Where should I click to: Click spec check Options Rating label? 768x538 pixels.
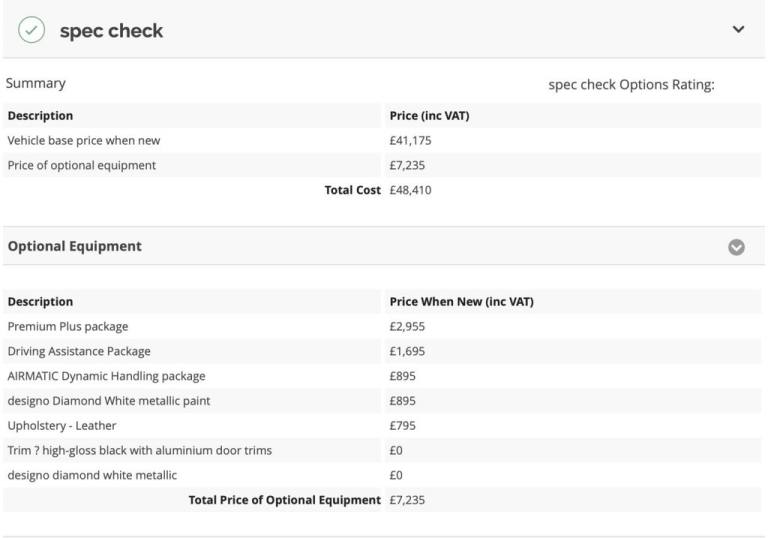coord(631,84)
